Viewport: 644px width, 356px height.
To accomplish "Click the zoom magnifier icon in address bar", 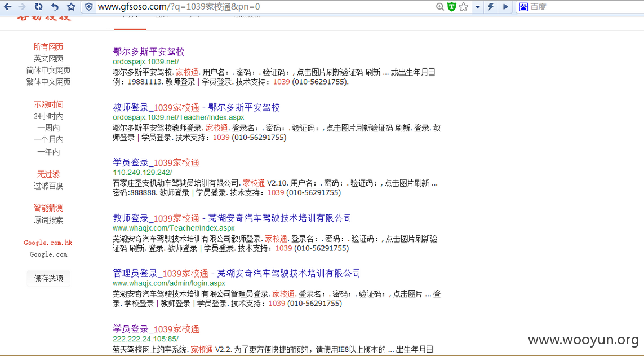I will tap(440, 7).
